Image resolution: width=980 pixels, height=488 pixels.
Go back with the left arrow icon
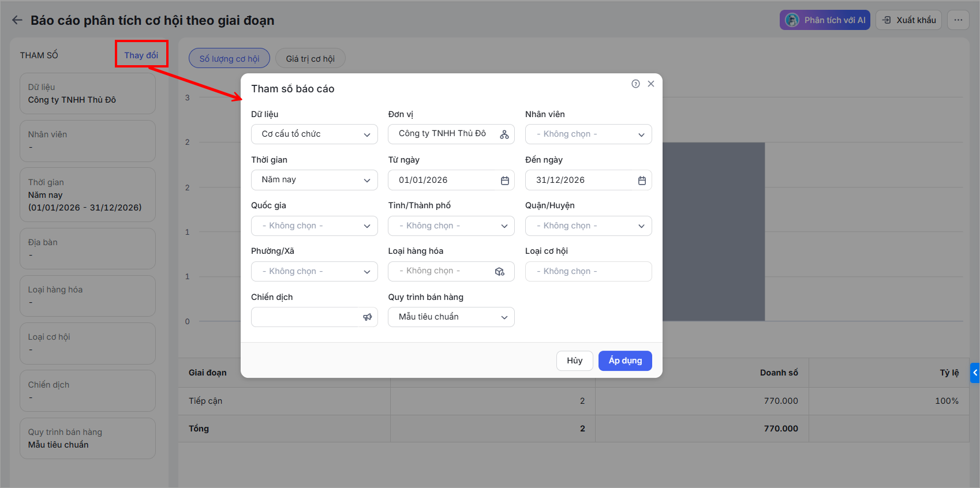tap(17, 20)
